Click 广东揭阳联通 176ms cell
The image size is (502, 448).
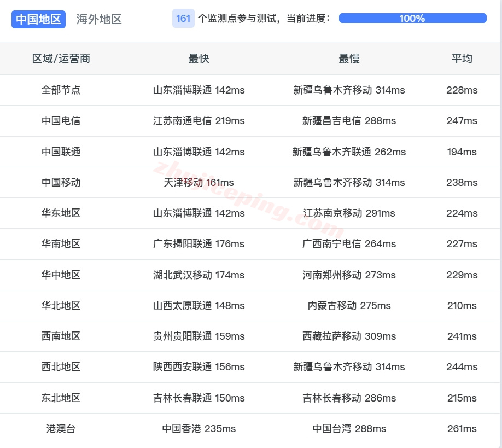tap(199, 244)
